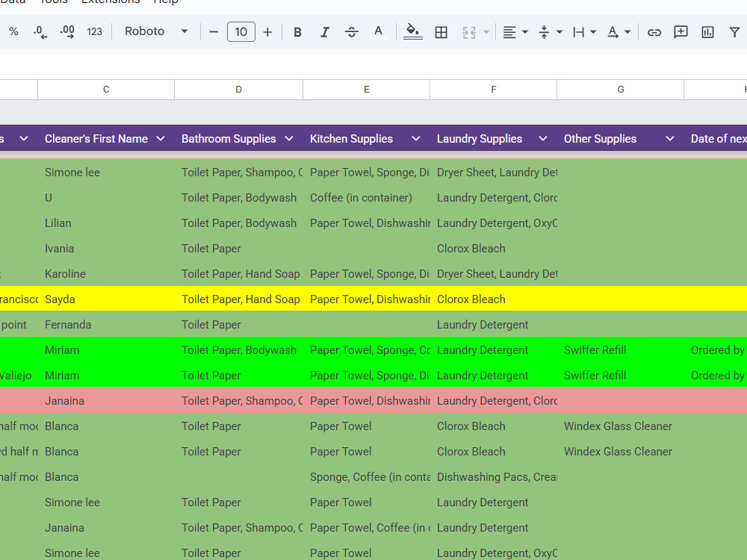The image size is (747, 560).
Task: Toggle strikethrough formatting
Action: click(x=352, y=32)
